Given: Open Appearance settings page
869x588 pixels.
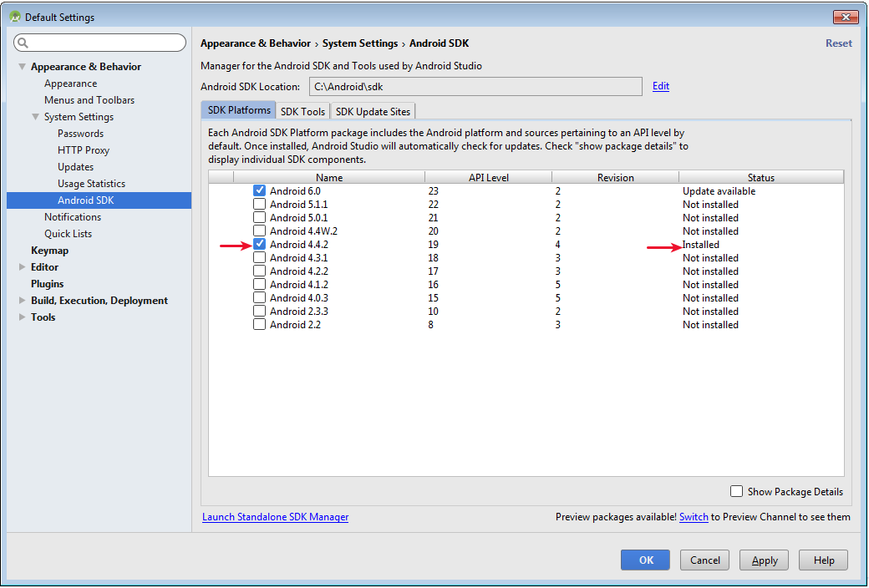Looking at the screenshot, I should (70, 84).
